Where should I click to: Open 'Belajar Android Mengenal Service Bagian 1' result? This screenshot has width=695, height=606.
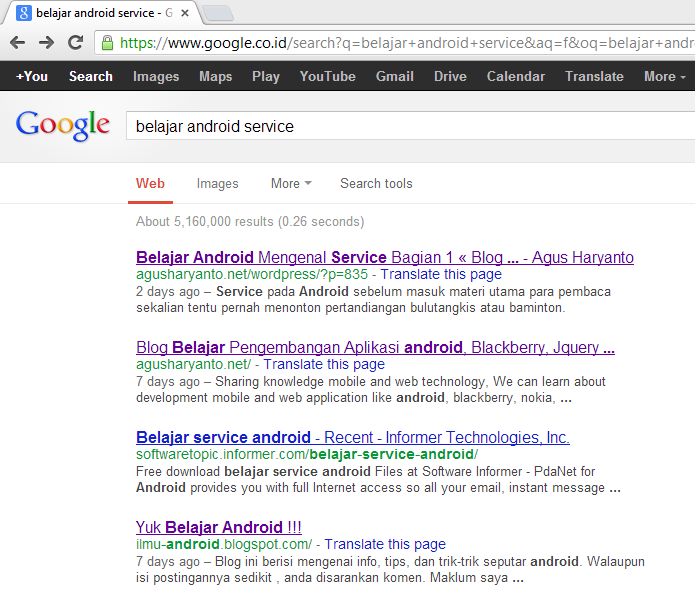tap(385, 257)
